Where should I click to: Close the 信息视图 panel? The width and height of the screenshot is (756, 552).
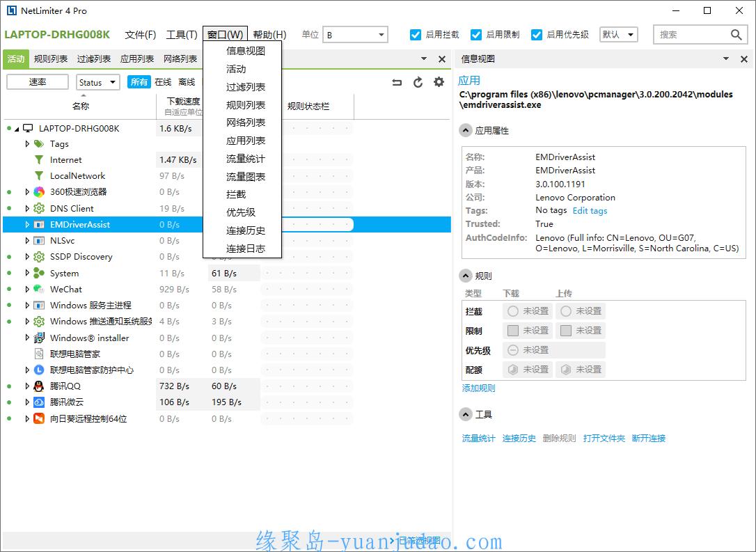point(744,58)
